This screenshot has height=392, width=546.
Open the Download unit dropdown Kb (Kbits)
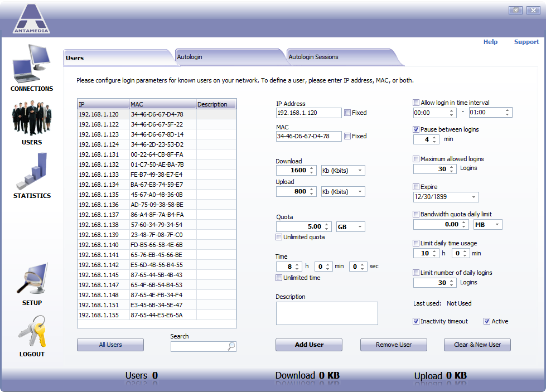coord(342,170)
